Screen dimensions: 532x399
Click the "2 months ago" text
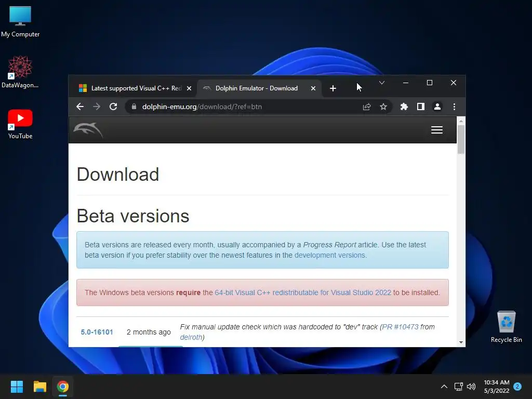[x=149, y=332]
